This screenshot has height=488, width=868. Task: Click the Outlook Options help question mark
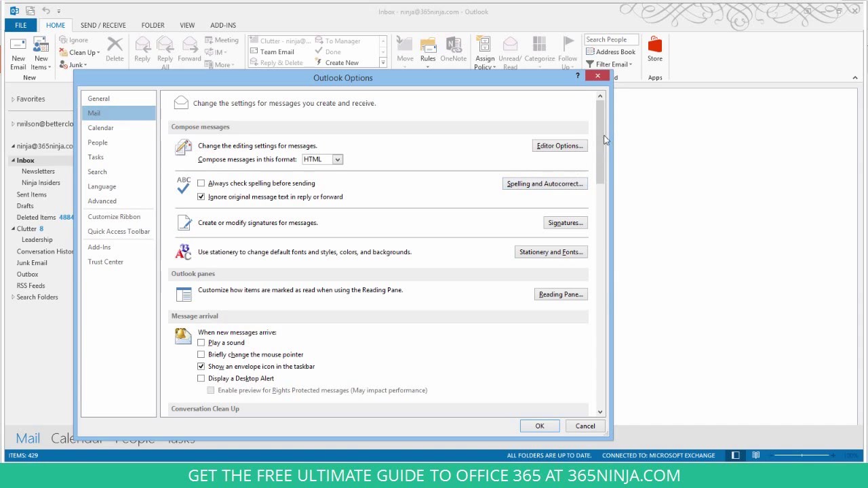tap(578, 76)
